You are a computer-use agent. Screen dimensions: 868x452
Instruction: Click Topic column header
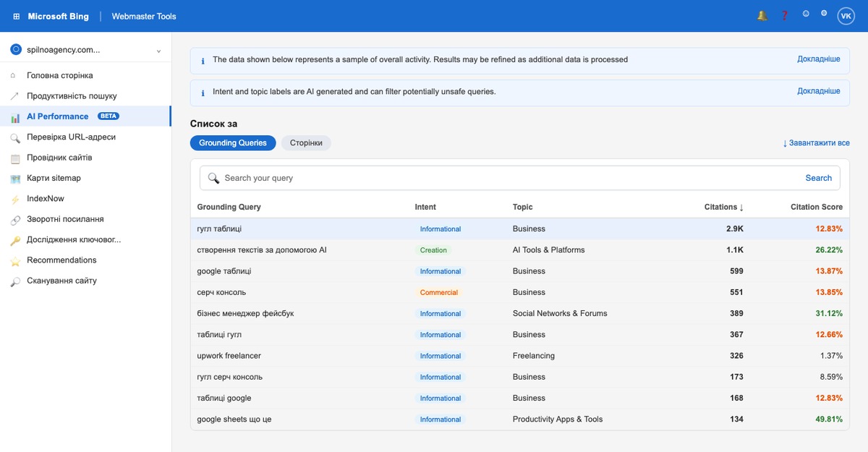click(x=522, y=207)
